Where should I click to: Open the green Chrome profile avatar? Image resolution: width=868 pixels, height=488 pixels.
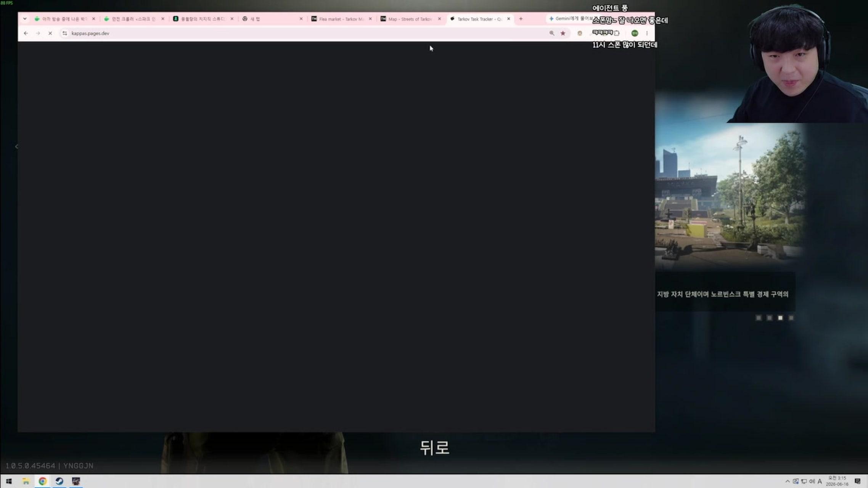(635, 33)
